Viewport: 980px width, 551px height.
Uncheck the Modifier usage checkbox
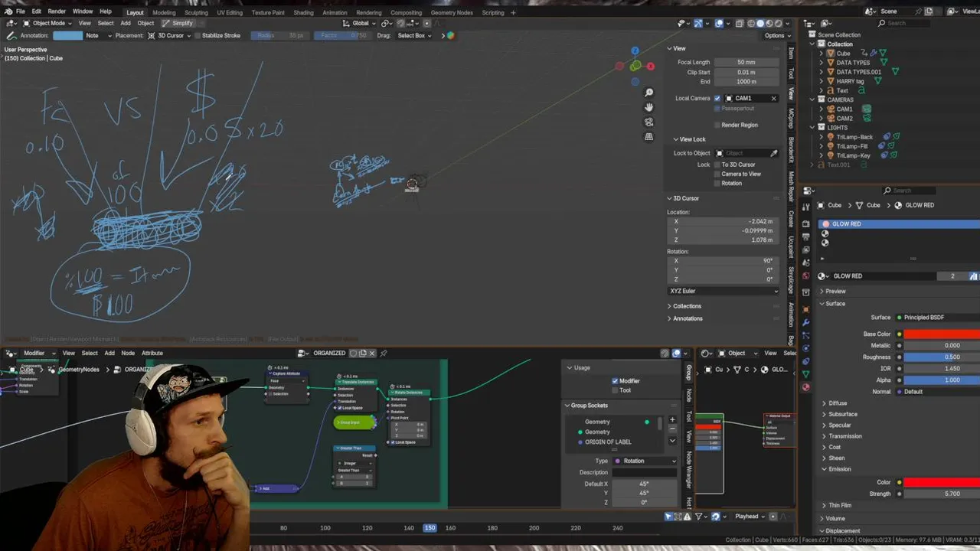pos(615,380)
